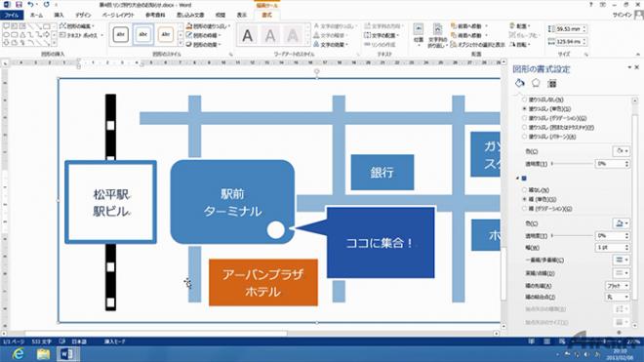644x362 pixels.
Task: Apply the third orange-outline shape style preset
Action: [166, 34]
